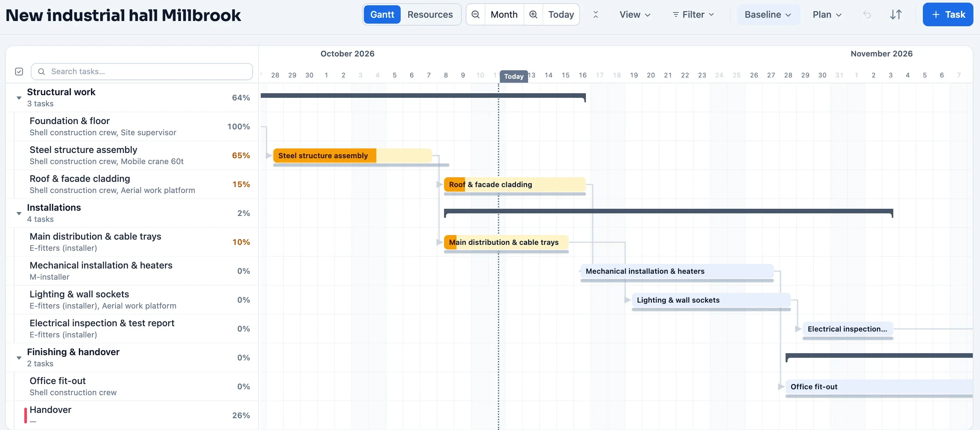
Task: Jump to Today in toolbar
Action: coord(561,14)
